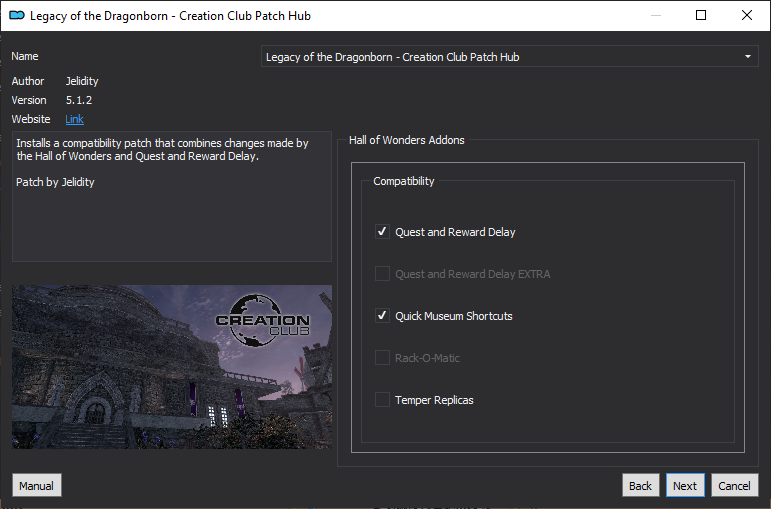Toggle the Quick Museum Shortcuts checkbox
Screen dimensions: 771x509
click(x=382, y=316)
